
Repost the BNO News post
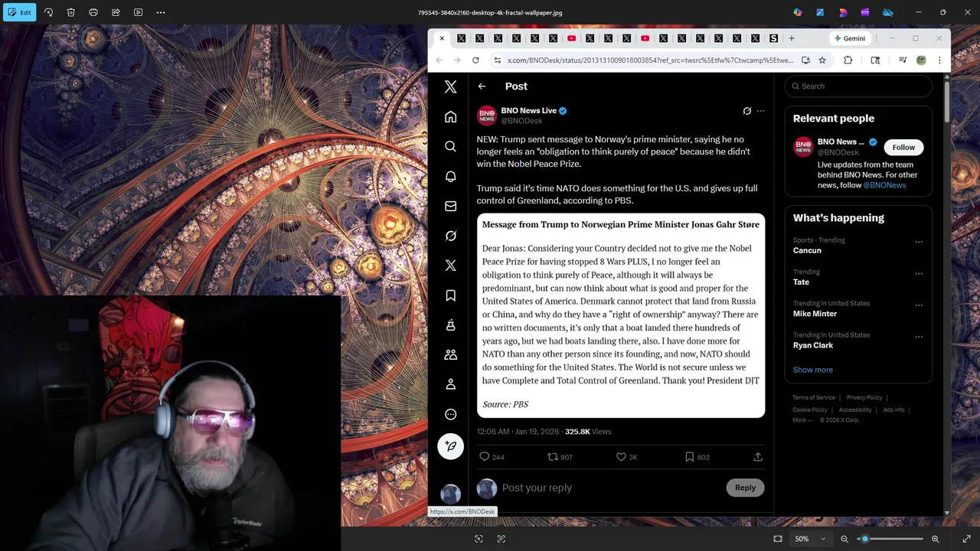pyautogui.click(x=552, y=457)
